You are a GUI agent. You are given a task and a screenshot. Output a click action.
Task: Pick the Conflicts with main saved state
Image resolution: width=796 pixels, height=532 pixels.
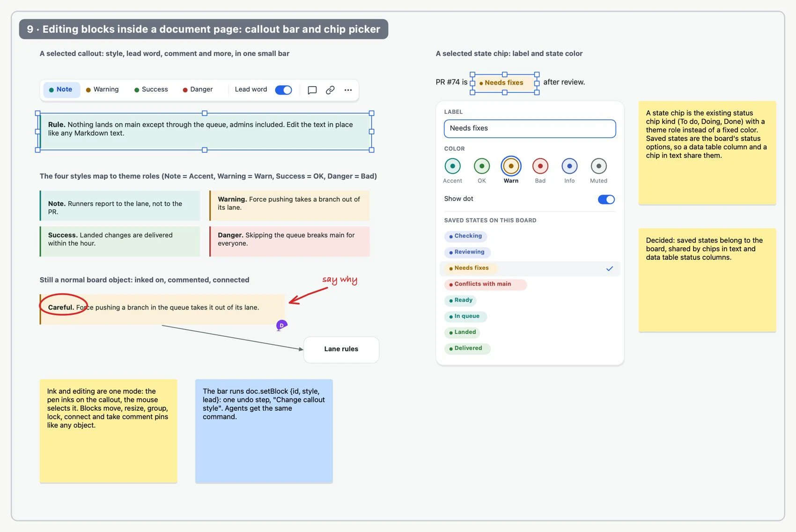[485, 284]
